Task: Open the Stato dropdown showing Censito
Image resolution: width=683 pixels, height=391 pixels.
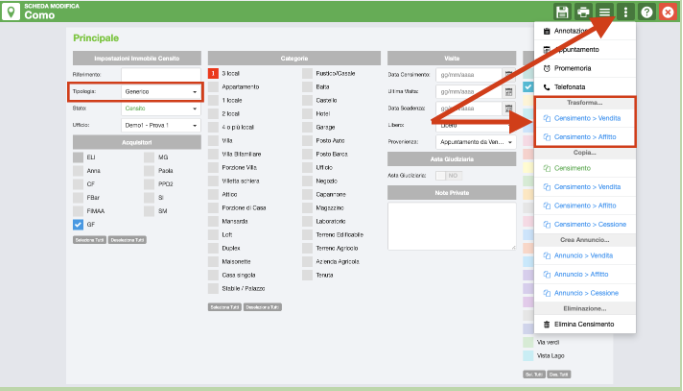Action: point(161,108)
